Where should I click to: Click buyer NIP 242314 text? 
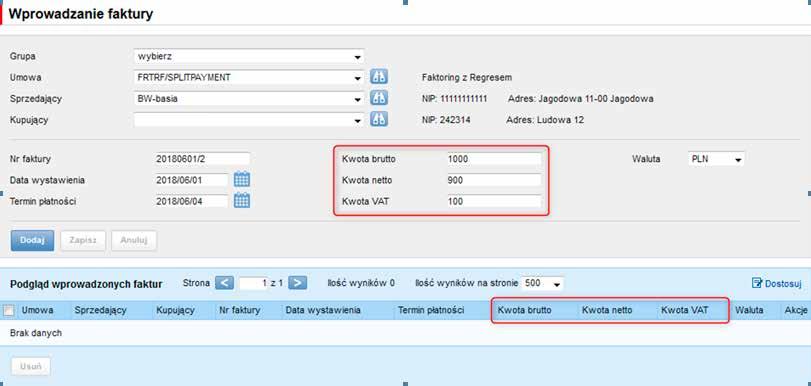(x=446, y=120)
